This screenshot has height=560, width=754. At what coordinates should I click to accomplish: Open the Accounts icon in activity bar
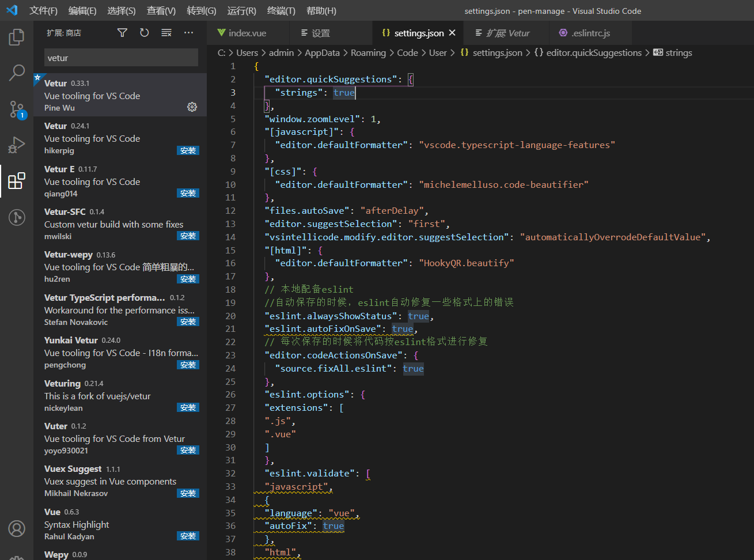click(17, 528)
